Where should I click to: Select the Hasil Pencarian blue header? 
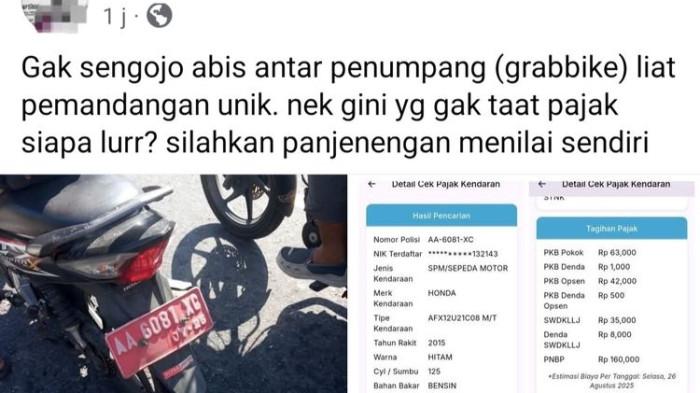[x=441, y=215]
